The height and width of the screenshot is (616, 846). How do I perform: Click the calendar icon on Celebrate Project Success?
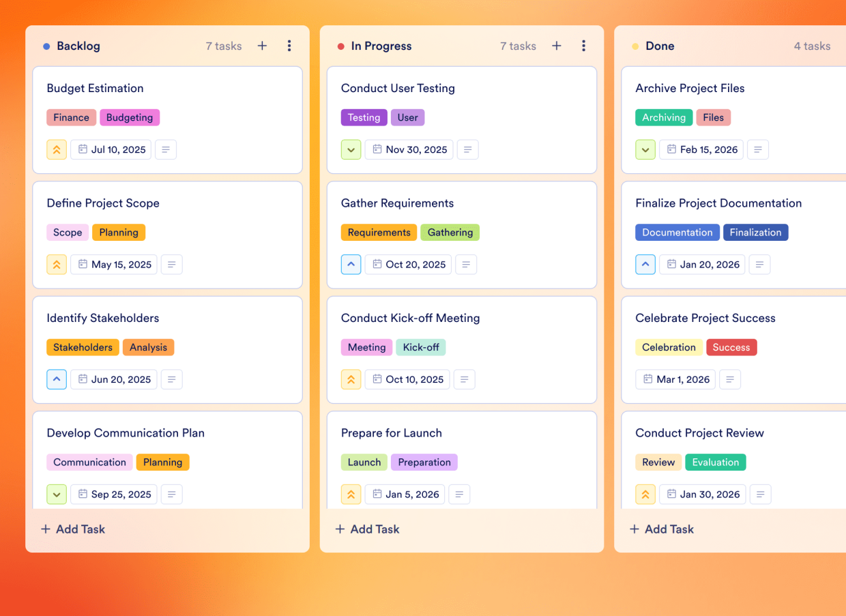coord(647,379)
